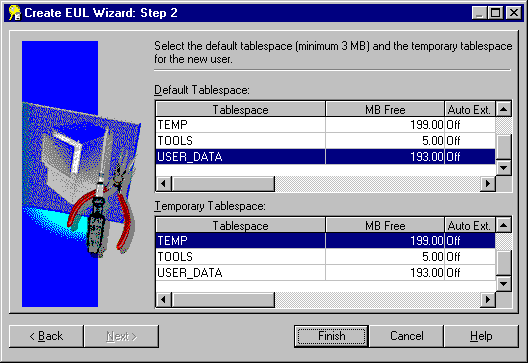Select TEMP in Temporary Tablespace list

pos(326,240)
